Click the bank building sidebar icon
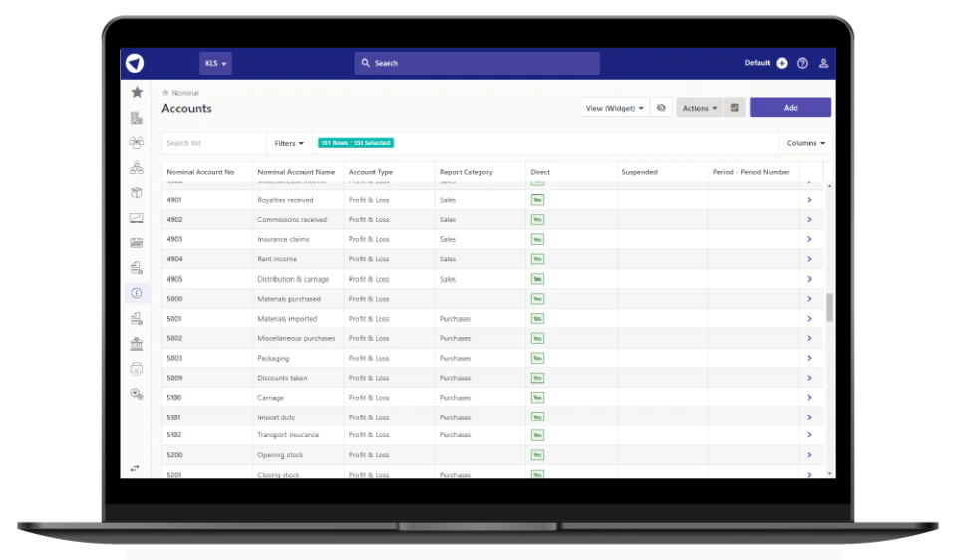Viewport: 957px width, 560px height. click(x=137, y=344)
